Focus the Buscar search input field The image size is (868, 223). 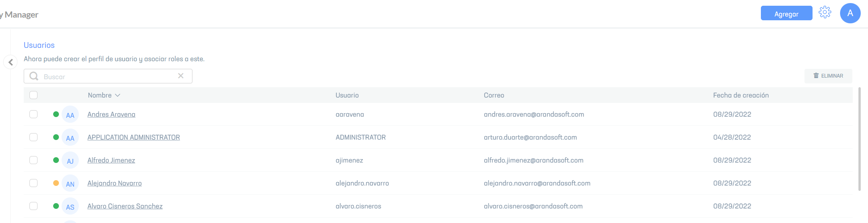point(108,76)
